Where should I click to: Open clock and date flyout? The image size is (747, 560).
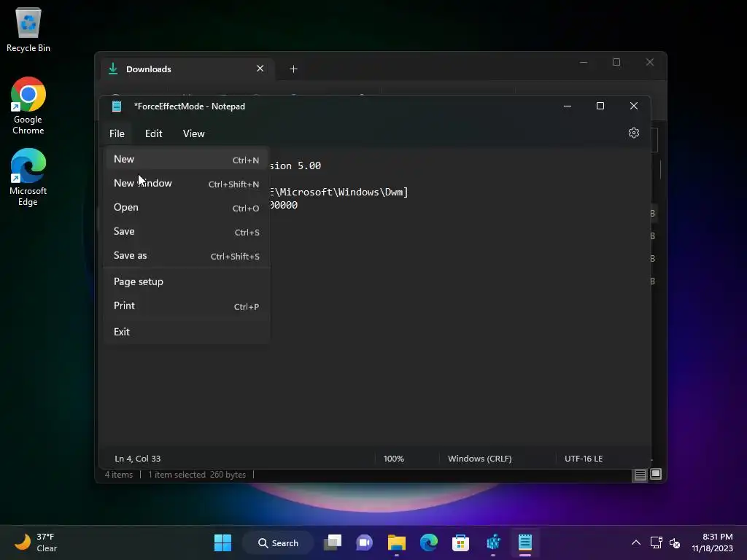[712, 542]
